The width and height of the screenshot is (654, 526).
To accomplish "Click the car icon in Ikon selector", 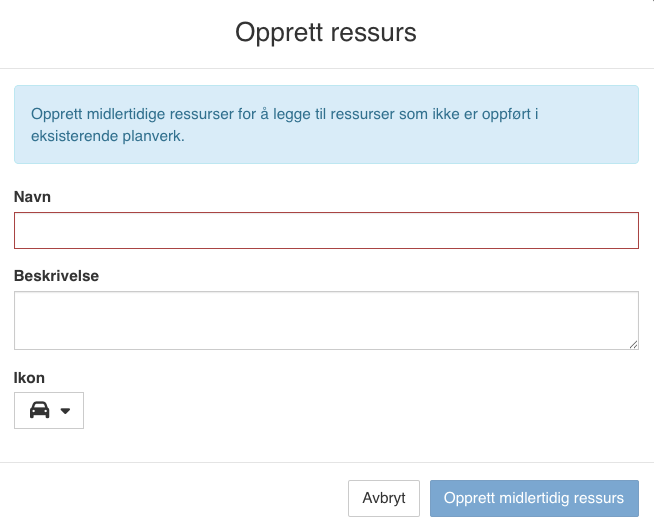I will (x=39, y=410).
